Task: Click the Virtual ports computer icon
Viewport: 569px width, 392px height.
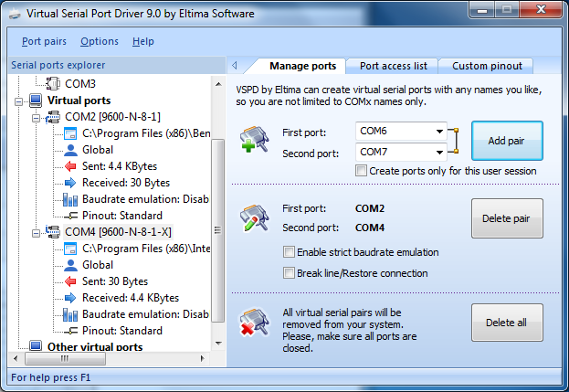Action: [36, 101]
